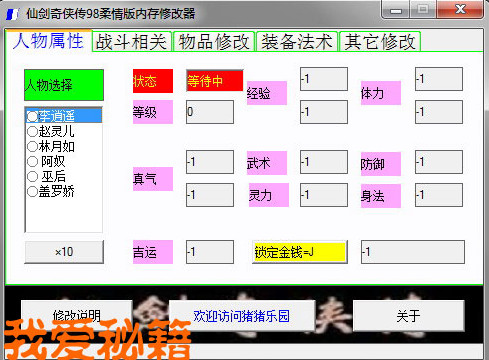Choose 林月如 in the character list

[51, 146]
